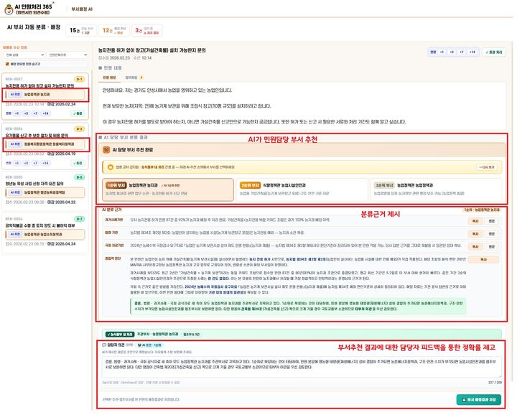Select the 2순위 부서 식량정책관 card
The width and height of the screenshot is (517, 420).
(x=302, y=190)
